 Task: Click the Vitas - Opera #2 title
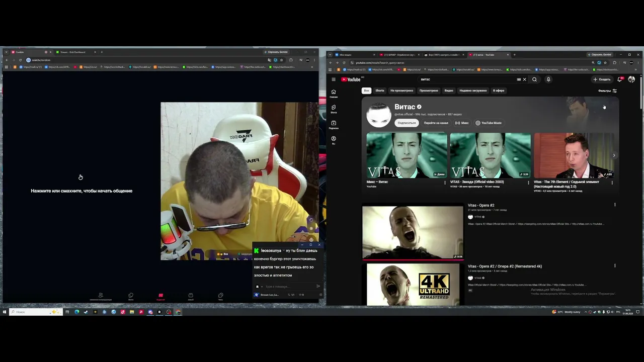481,205
